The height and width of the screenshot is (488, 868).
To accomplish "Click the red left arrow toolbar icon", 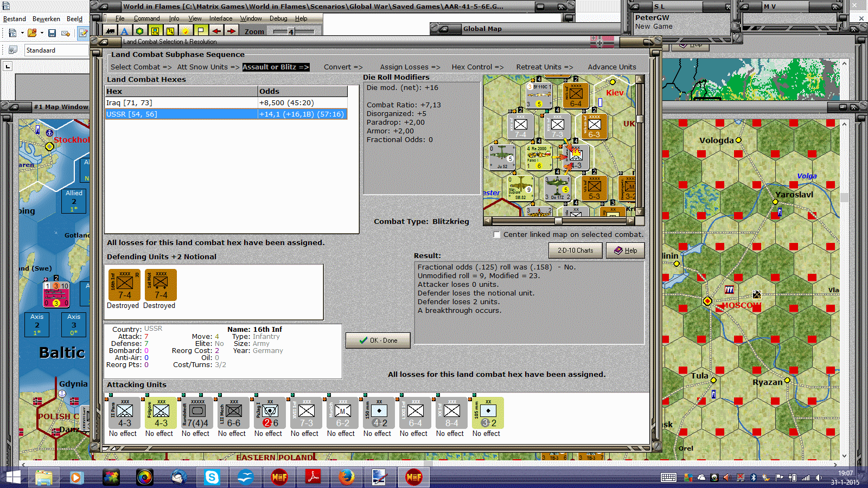I will [216, 31].
